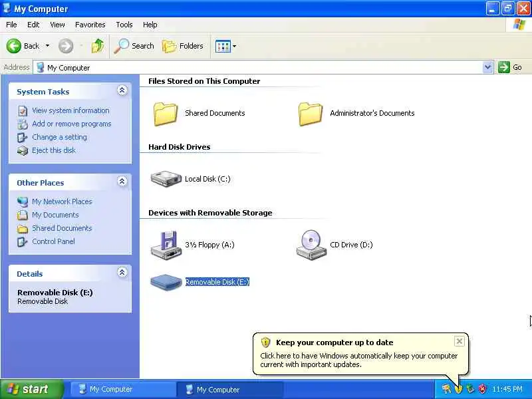The image size is (532, 399).
Task: Open Control Panel link
Action: [53, 241]
